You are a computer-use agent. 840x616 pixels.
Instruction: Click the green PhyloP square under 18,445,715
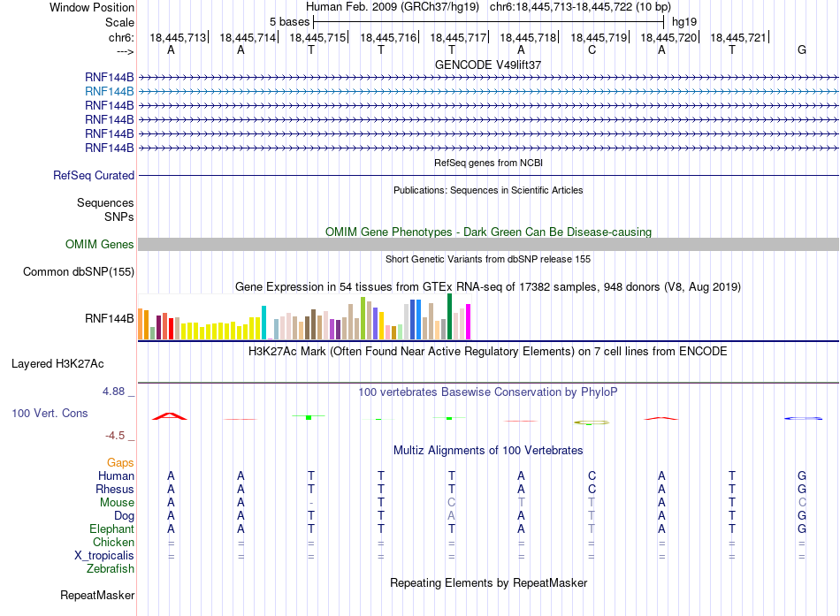309,417
